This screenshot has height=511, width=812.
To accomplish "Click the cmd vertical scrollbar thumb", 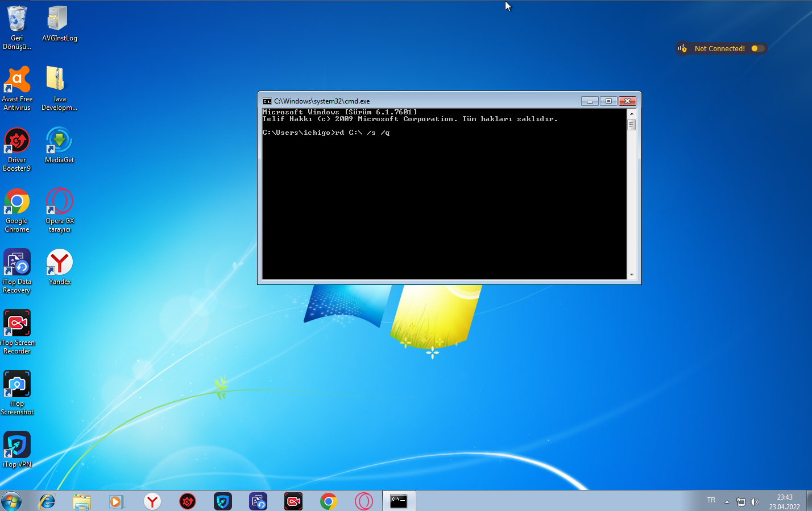I will [631, 125].
